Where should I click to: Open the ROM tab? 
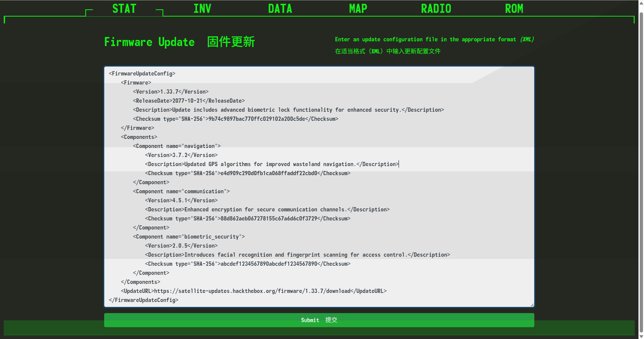click(x=514, y=9)
